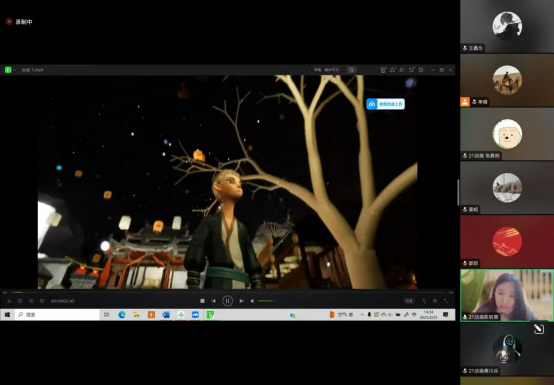Click the Windows Start button
Viewport: 554px width, 385px height.
[x=7, y=315]
